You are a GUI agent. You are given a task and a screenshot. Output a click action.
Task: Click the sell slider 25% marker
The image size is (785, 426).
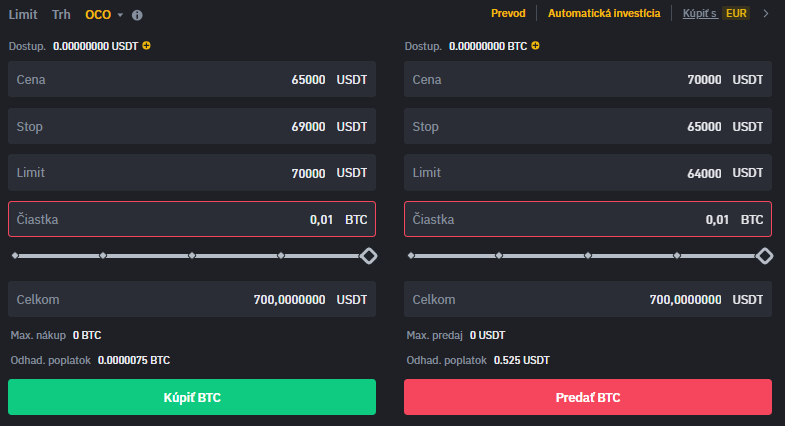pos(499,256)
